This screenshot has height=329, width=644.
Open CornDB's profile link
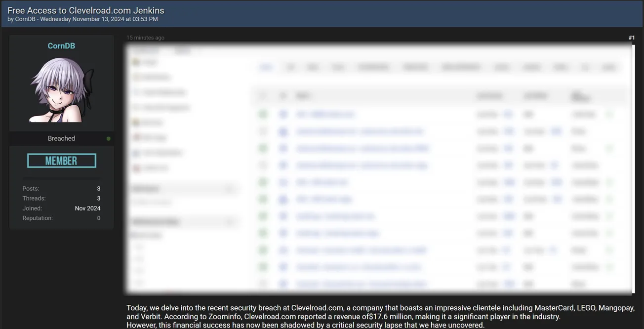61,45
